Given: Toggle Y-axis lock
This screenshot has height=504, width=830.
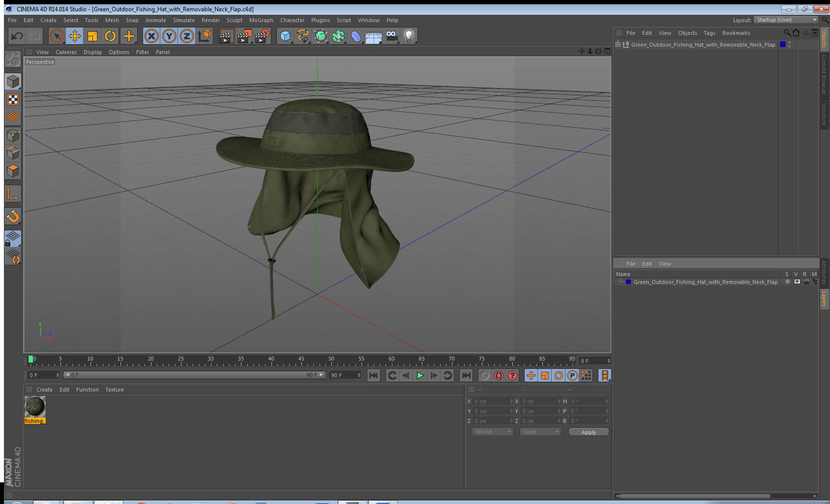Looking at the screenshot, I should (x=169, y=36).
